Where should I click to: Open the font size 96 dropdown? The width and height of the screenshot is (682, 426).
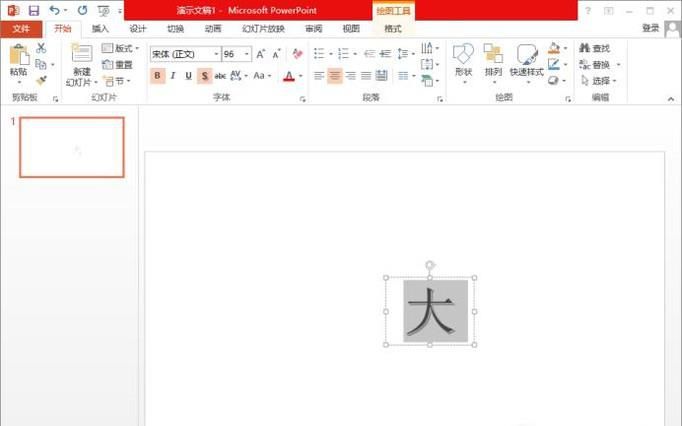point(246,54)
